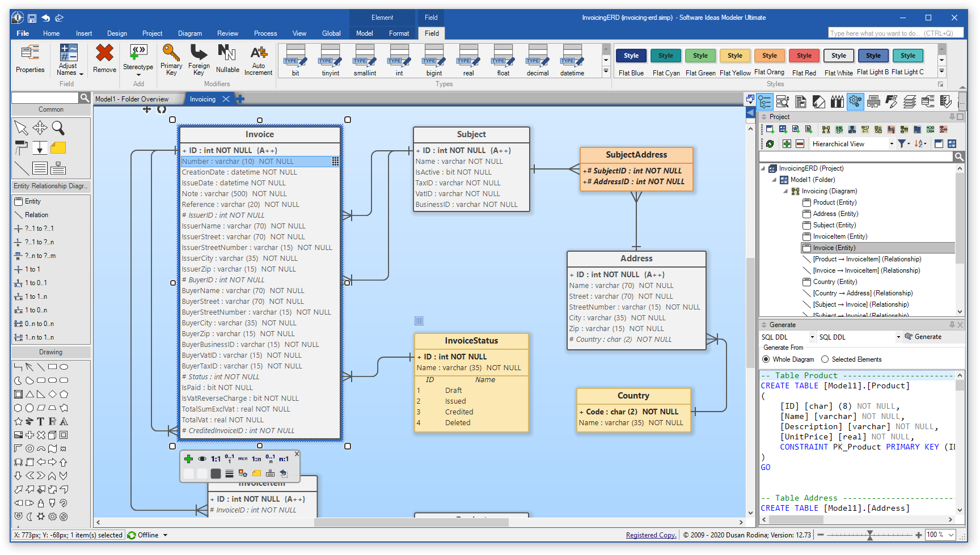Switch to the Design ribbon tab
The image size is (980, 555).
(117, 33)
